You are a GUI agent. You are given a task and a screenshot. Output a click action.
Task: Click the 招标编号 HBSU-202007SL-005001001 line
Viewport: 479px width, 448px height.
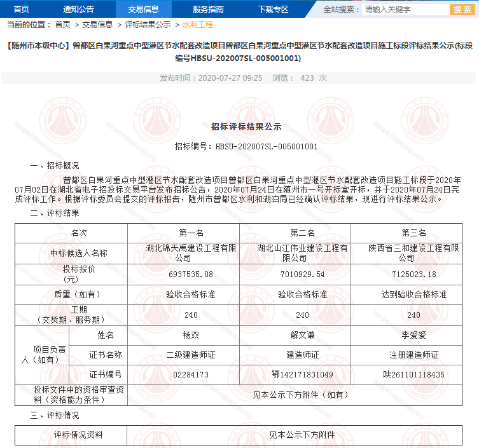pos(246,146)
